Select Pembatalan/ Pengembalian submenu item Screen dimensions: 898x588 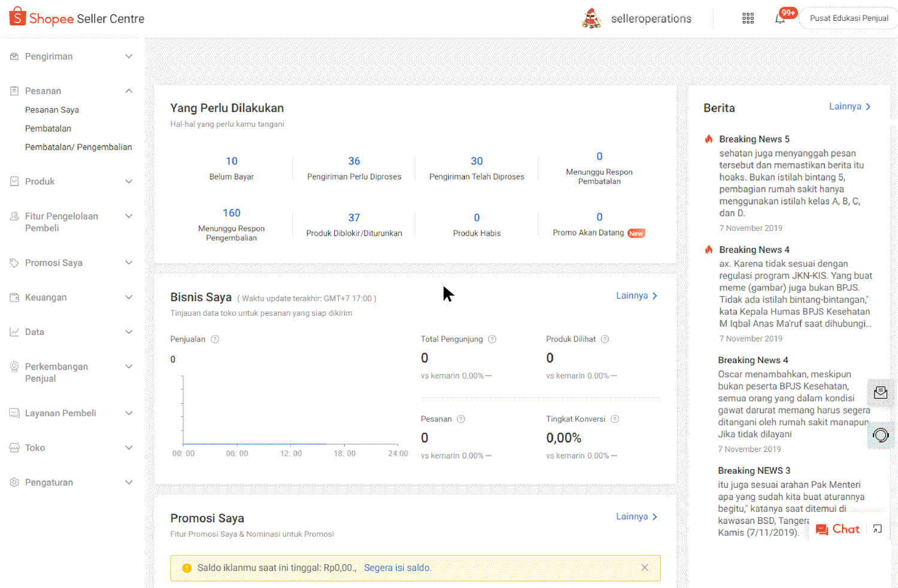[x=78, y=147]
